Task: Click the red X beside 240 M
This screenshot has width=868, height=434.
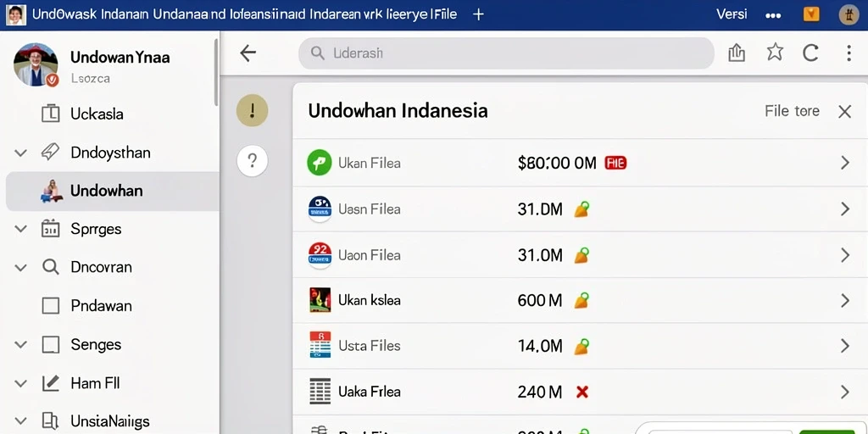Action: click(581, 392)
